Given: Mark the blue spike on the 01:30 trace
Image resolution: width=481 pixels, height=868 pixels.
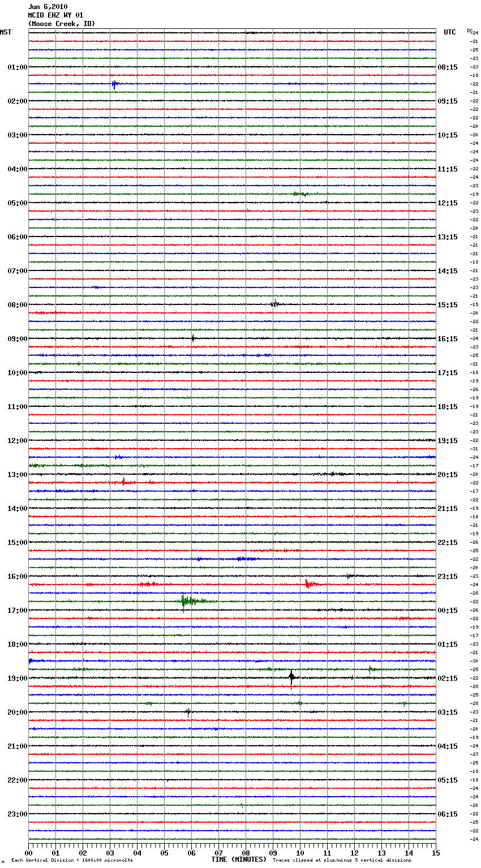Looking at the screenshot, I should [x=114, y=84].
